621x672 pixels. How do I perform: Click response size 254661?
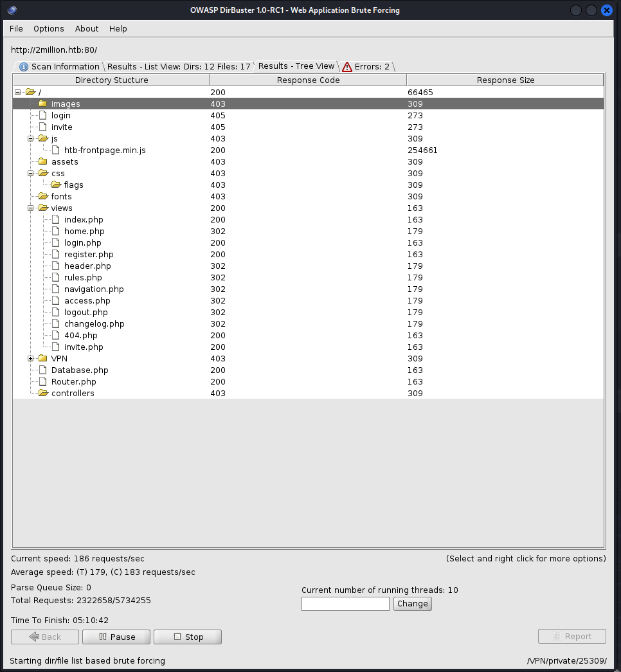click(422, 150)
